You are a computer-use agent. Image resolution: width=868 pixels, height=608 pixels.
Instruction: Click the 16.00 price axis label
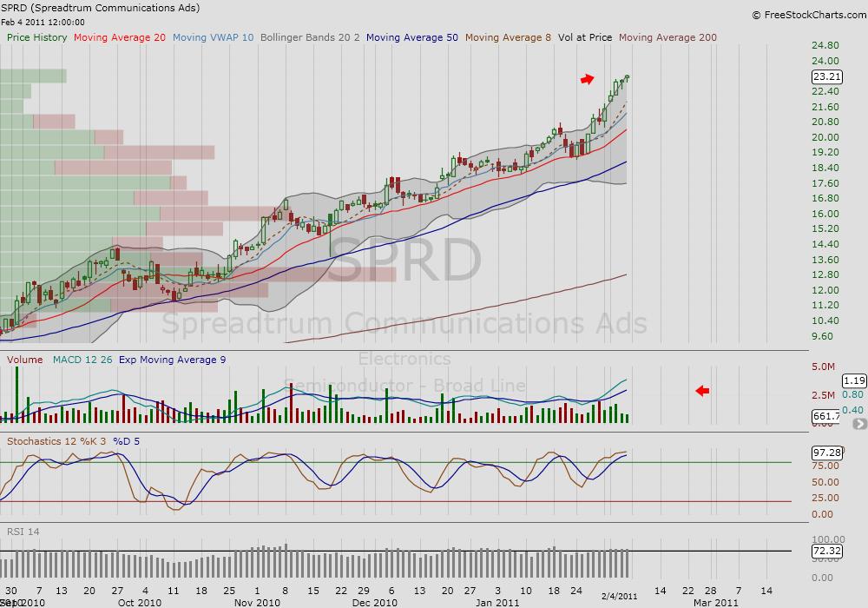pyautogui.click(x=825, y=214)
